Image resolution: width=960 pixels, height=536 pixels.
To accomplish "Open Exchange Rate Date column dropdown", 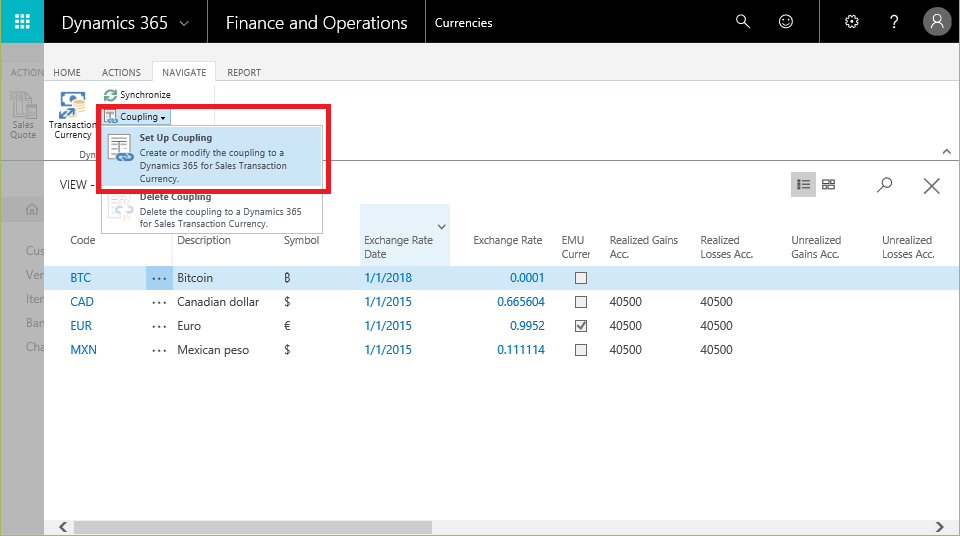I will point(441,227).
